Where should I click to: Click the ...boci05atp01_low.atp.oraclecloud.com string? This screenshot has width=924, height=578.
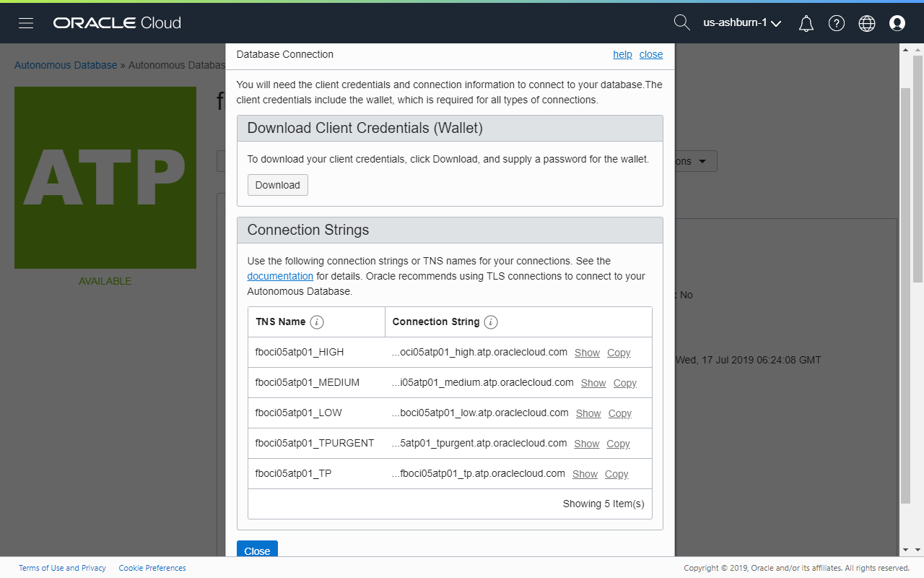pyautogui.click(x=480, y=413)
